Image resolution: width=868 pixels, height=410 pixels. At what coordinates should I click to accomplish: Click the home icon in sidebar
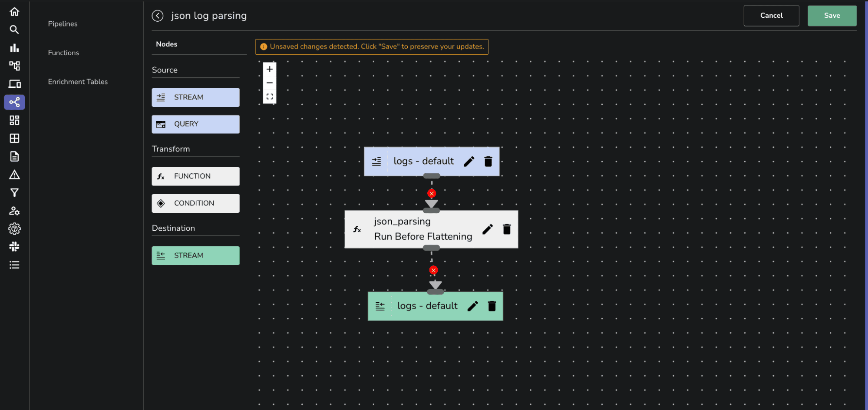14,11
